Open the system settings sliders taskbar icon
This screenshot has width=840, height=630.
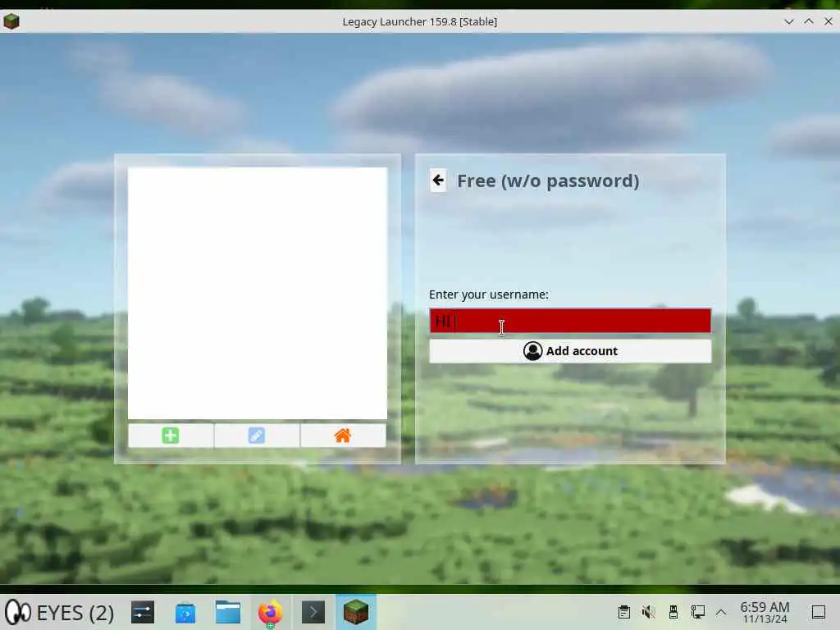point(143,612)
